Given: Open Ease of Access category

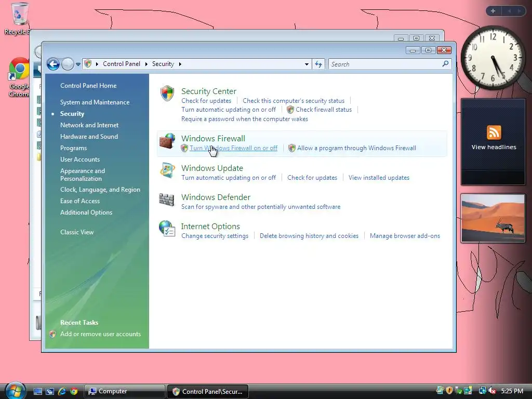Looking at the screenshot, I should (79, 201).
